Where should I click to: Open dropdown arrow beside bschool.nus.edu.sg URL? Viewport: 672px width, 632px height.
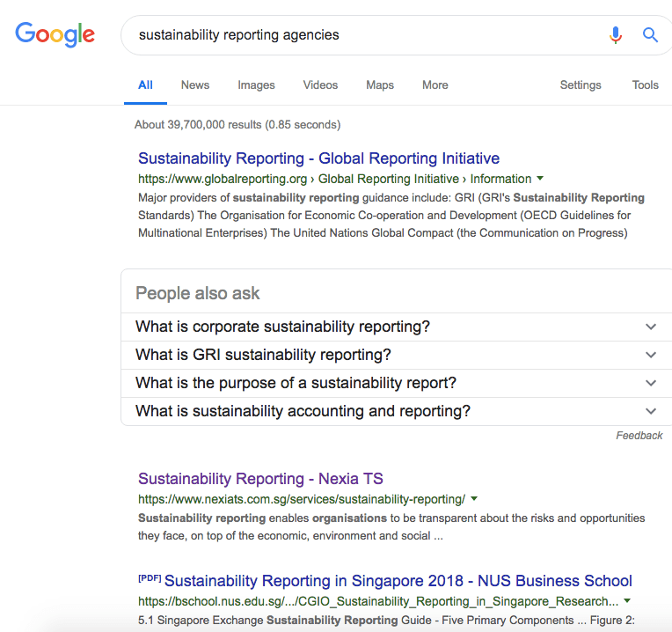click(627, 600)
